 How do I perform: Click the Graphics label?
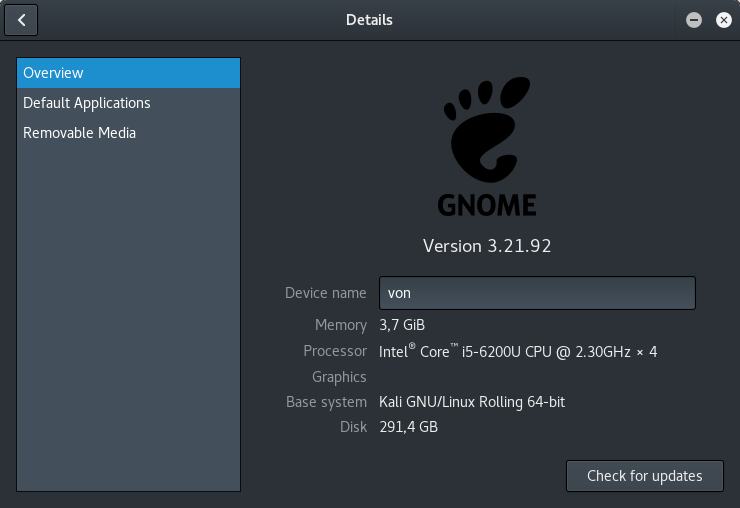coord(339,377)
